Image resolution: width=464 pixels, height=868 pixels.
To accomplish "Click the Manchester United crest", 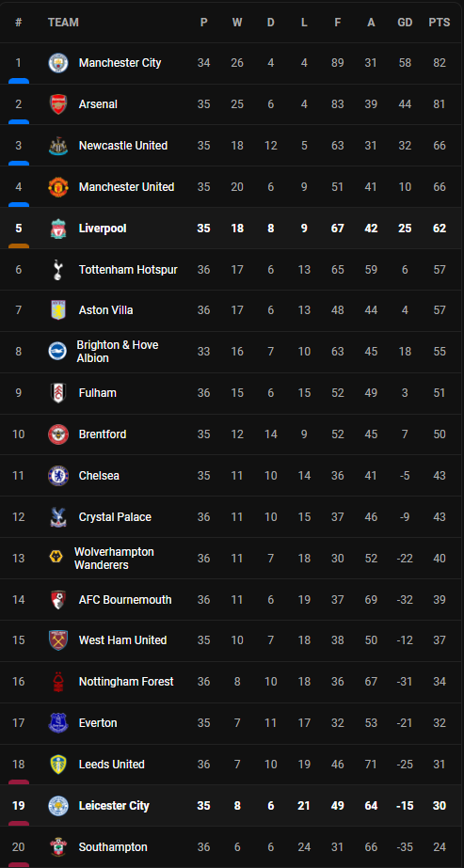I will (58, 187).
